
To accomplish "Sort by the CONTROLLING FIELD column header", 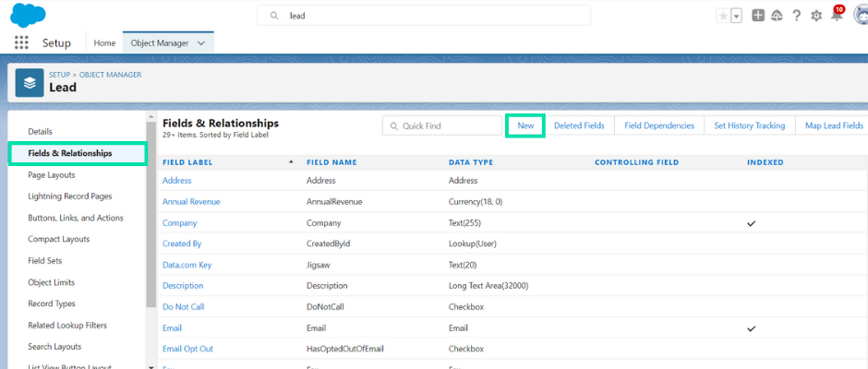I will (x=636, y=162).
